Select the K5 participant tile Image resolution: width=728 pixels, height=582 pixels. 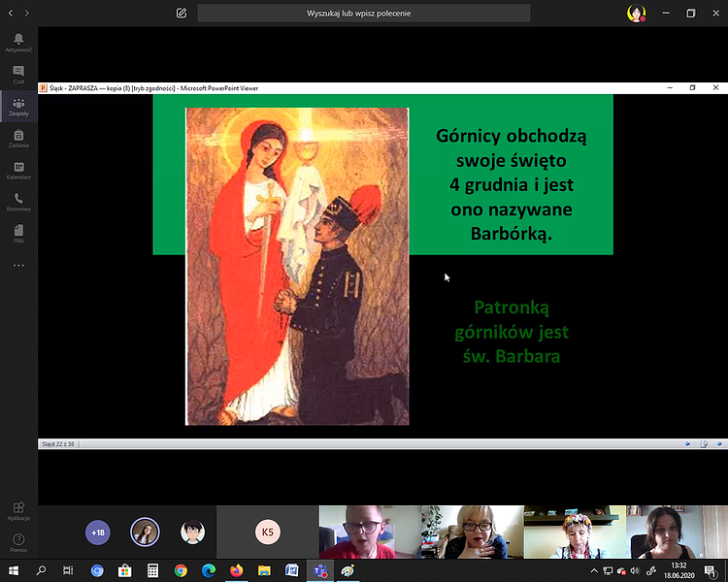(x=268, y=532)
